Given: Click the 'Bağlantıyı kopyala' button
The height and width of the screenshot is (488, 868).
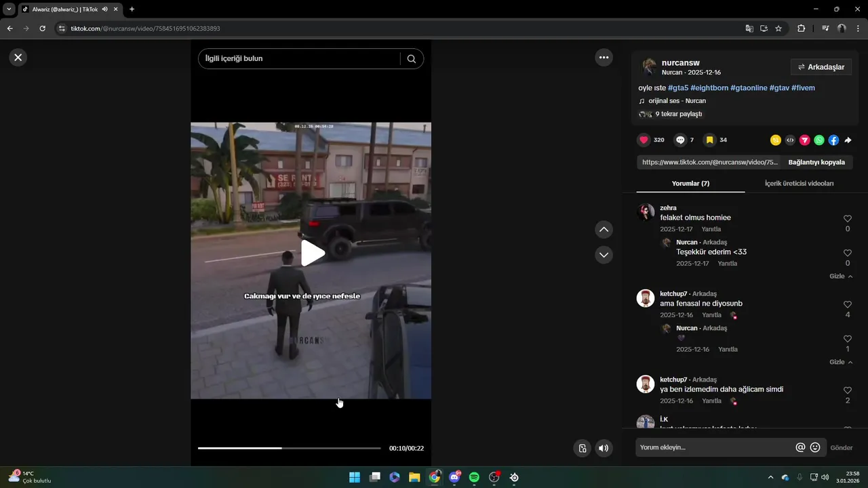Looking at the screenshot, I should [x=816, y=163].
